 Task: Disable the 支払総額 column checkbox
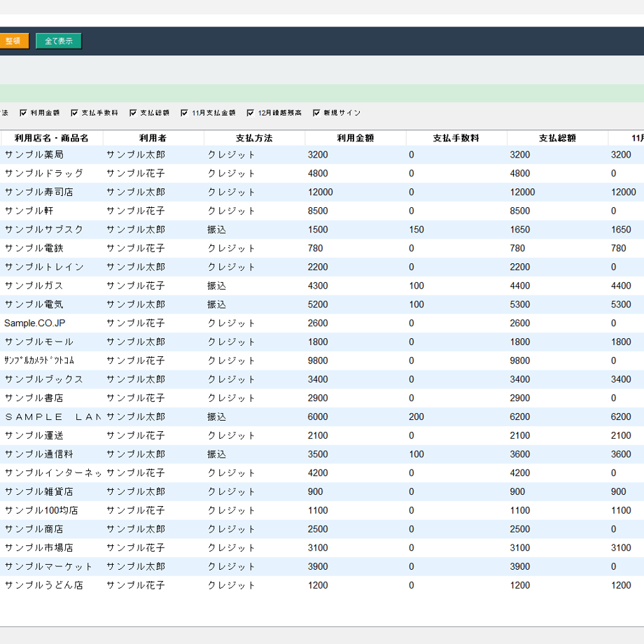click(x=133, y=113)
